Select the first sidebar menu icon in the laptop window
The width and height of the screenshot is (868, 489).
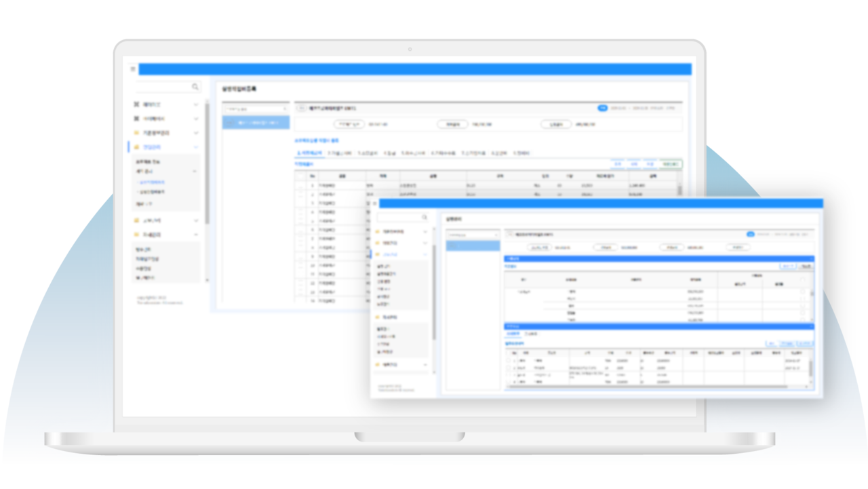tap(136, 105)
